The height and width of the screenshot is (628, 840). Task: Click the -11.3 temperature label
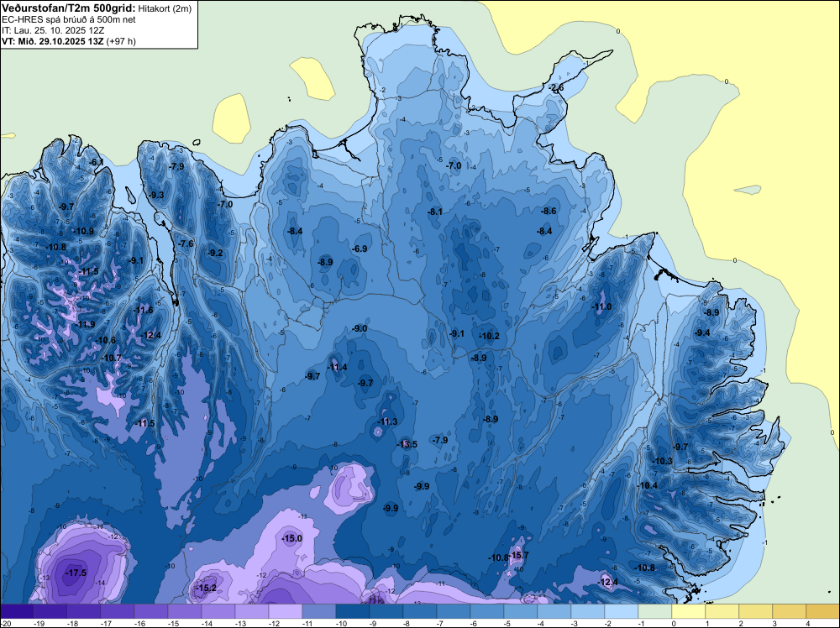pos(387,421)
